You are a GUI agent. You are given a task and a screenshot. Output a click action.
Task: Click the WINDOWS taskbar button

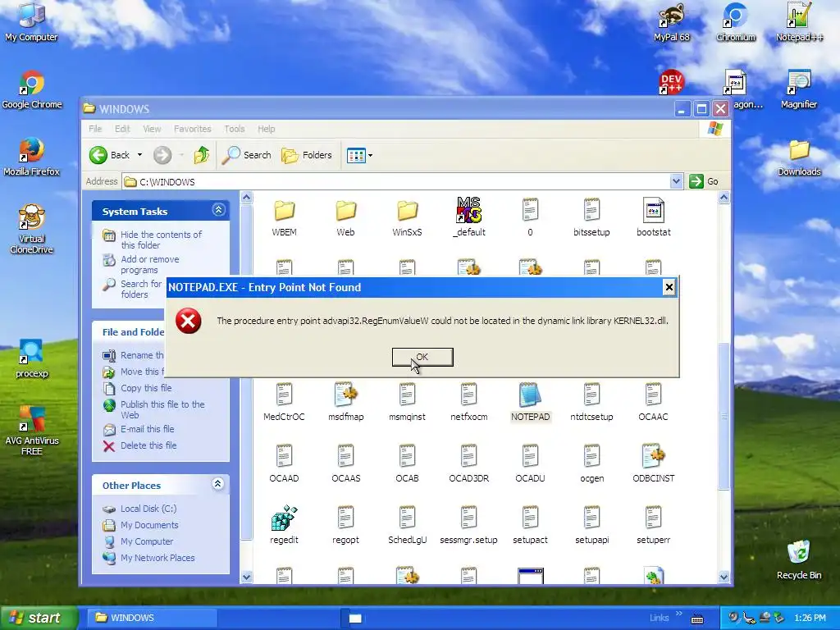point(153,618)
